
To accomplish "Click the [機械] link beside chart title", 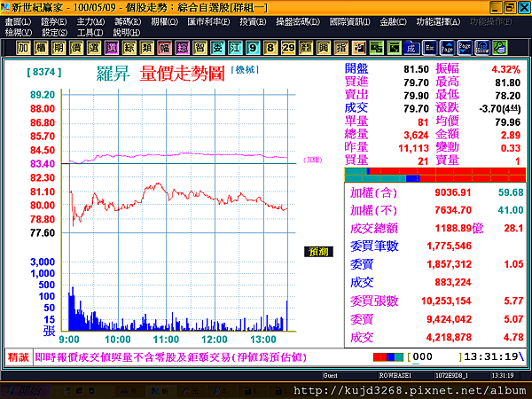I will 245,70.
